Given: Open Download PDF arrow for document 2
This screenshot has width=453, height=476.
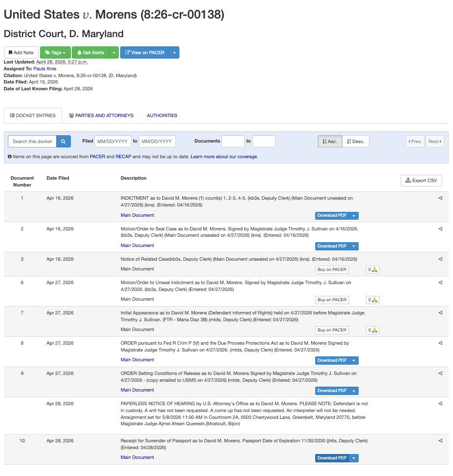Looking at the screenshot, I should [354, 246].
